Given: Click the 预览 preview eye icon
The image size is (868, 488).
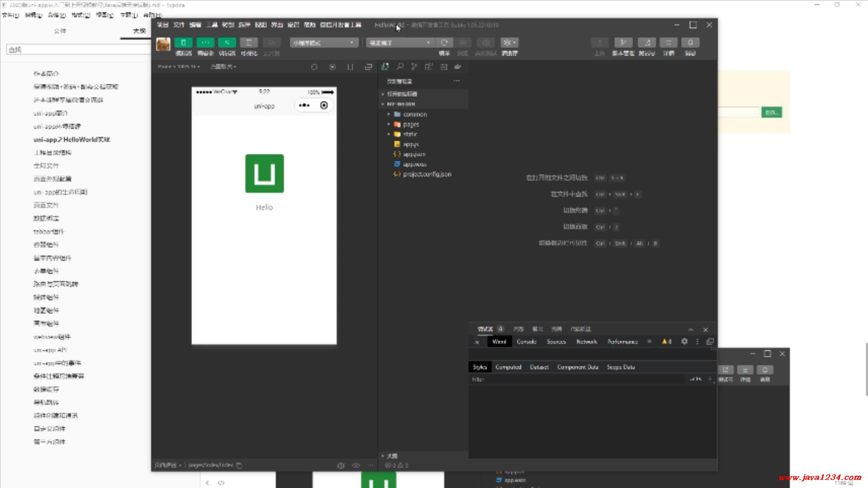Looking at the screenshot, I should pyautogui.click(x=462, y=42).
